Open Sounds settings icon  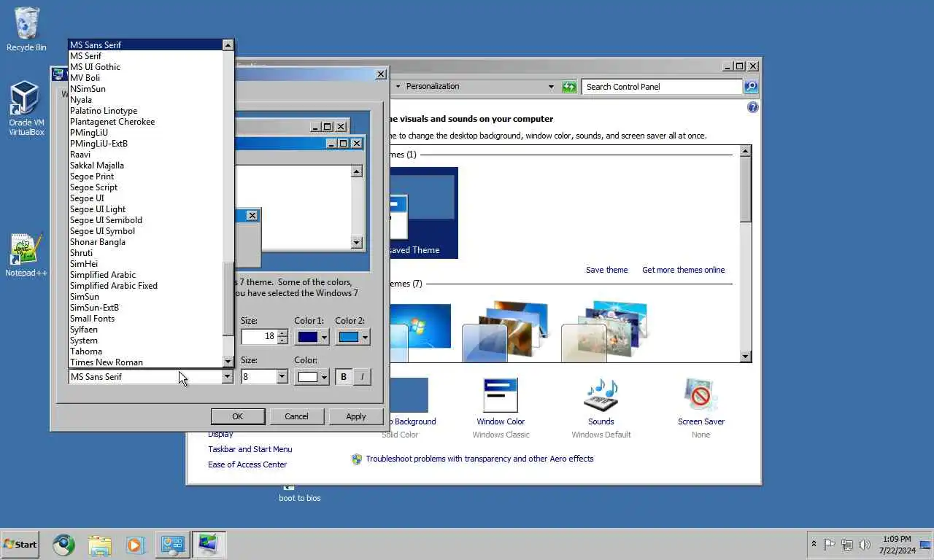(601, 396)
